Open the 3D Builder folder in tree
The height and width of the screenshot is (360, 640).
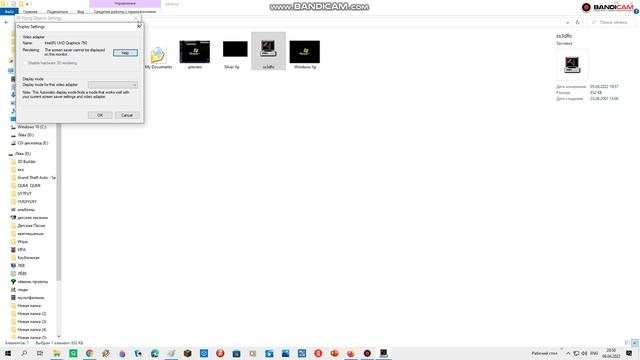(x=26, y=162)
